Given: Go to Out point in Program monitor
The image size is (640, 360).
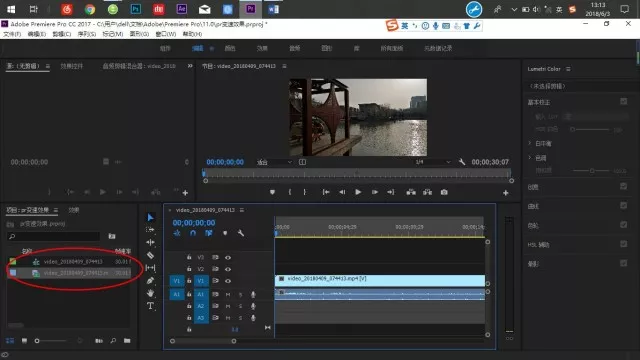Looking at the screenshot, I should pos(391,192).
